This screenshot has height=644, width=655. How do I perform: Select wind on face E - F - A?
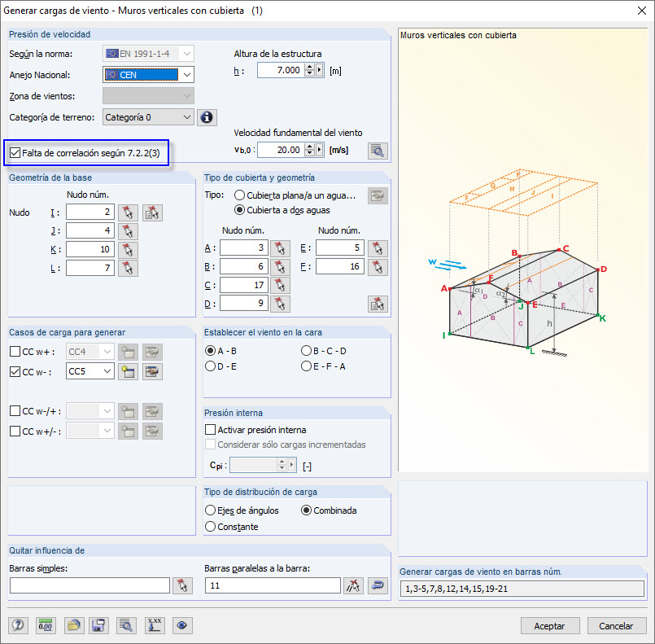pyautogui.click(x=306, y=366)
